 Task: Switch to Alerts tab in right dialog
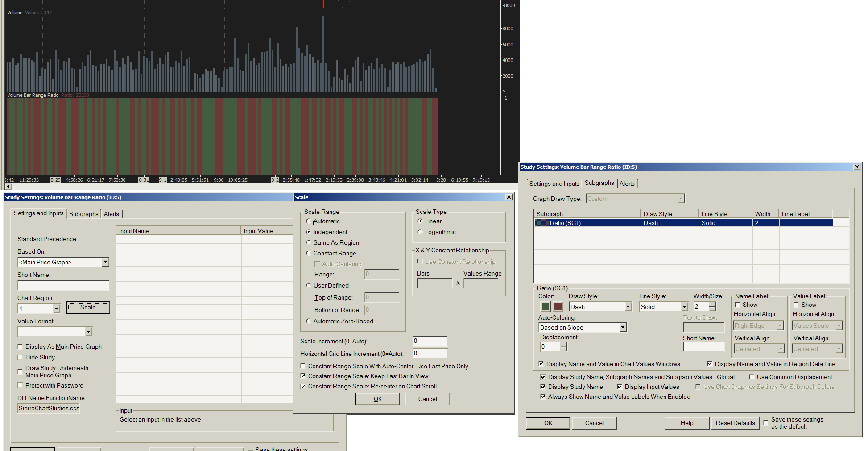pyautogui.click(x=627, y=184)
